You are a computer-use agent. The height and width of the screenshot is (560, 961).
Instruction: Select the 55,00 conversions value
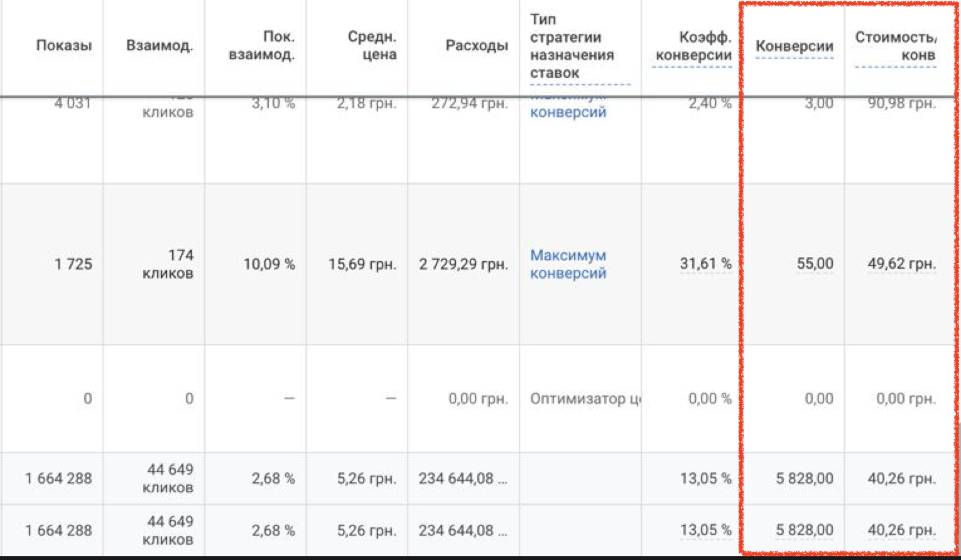pos(815,264)
